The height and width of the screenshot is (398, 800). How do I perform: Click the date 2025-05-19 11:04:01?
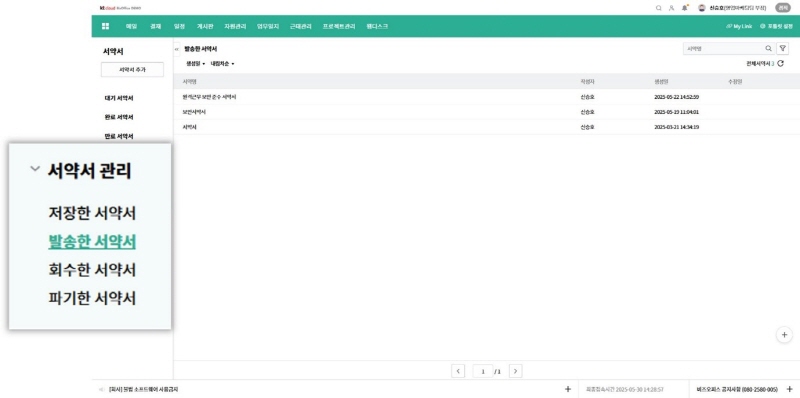677,112
